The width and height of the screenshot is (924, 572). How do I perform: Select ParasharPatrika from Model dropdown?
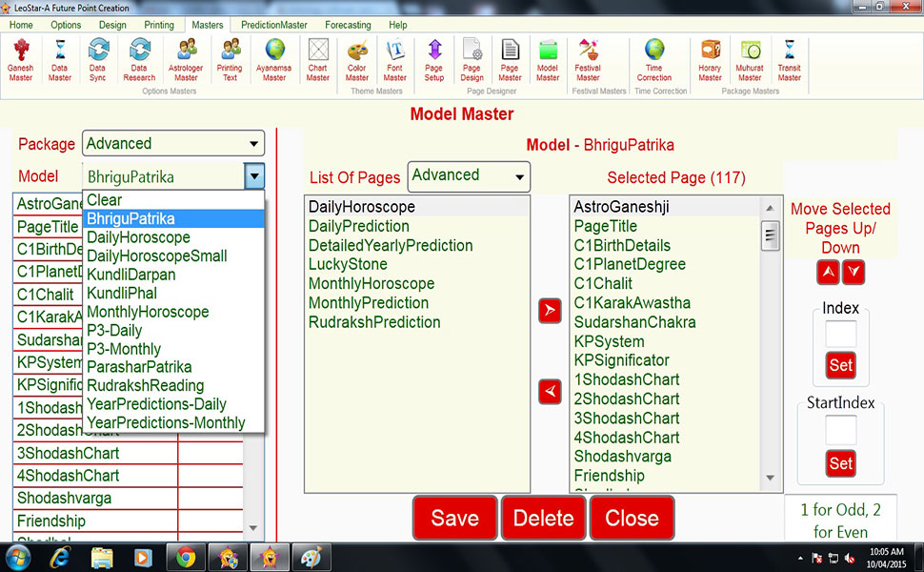coord(173,367)
